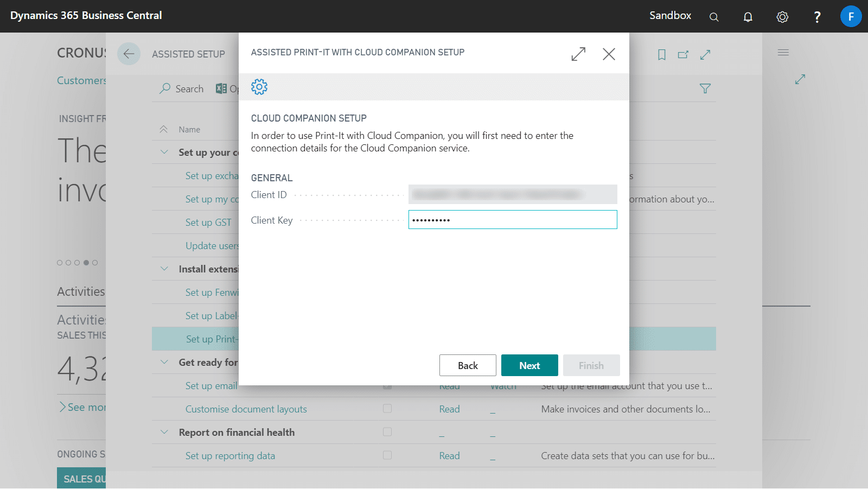Image resolution: width=868 pixels, height=489 pixels.
Task: Click the Sandbox environment label
Action: click(670, 16)
